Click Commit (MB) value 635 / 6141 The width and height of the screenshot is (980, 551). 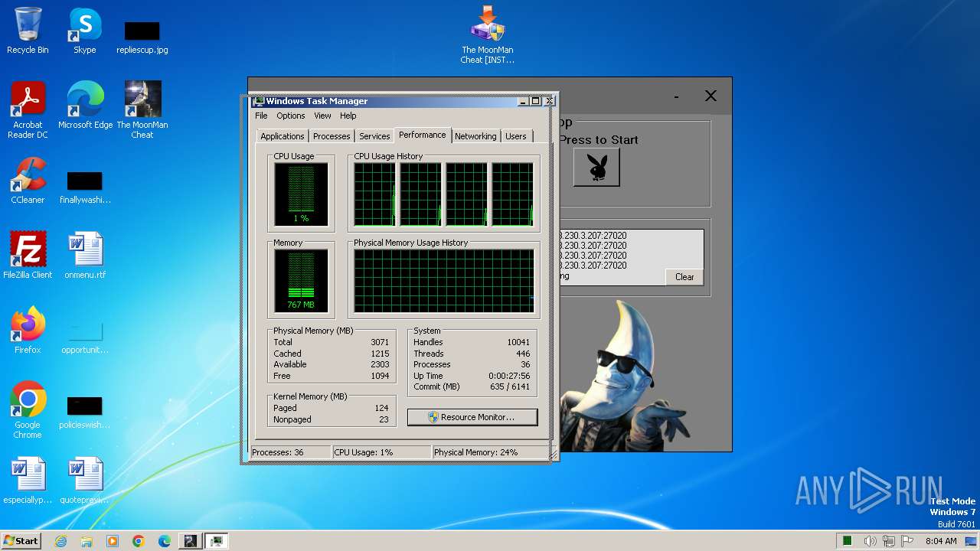point(508,386)
